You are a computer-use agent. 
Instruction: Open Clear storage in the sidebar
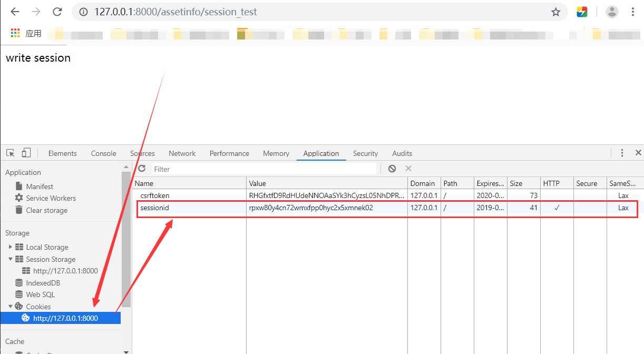pyautogui.click(x=47, y=210)
